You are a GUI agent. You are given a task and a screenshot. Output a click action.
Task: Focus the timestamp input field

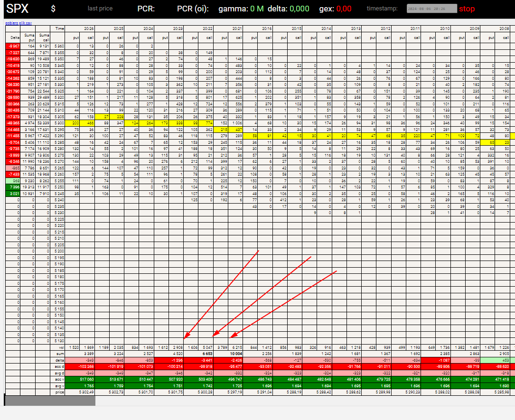(431, 9)
